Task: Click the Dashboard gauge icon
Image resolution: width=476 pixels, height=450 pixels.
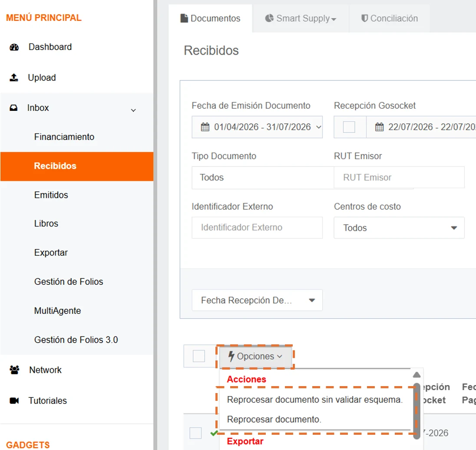Action: 14,47
